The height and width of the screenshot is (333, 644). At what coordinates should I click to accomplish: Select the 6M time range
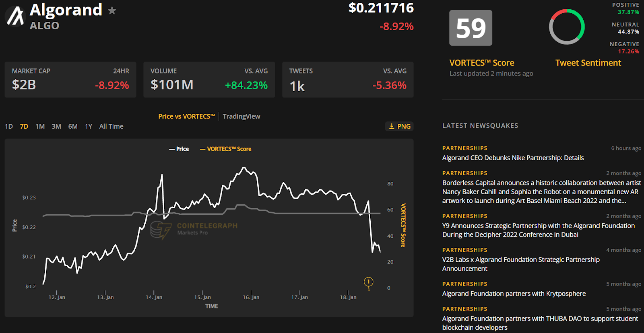(73, 126)
